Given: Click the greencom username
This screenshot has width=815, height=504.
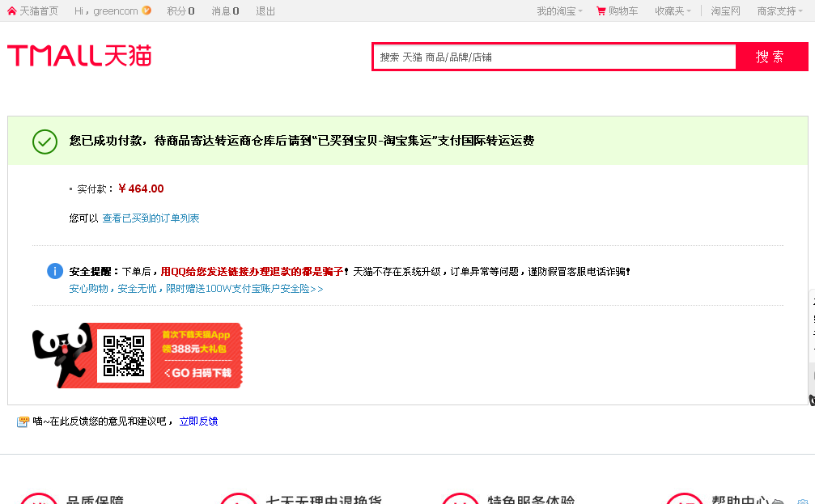Looking at the screenshot, I should pyautogui.click(x=116, y=11).
